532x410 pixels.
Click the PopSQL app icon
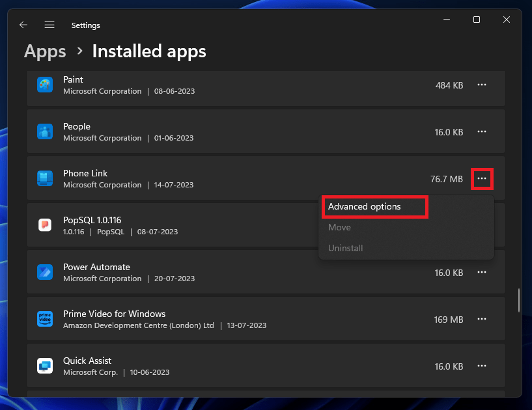click(x=45, y=225)
